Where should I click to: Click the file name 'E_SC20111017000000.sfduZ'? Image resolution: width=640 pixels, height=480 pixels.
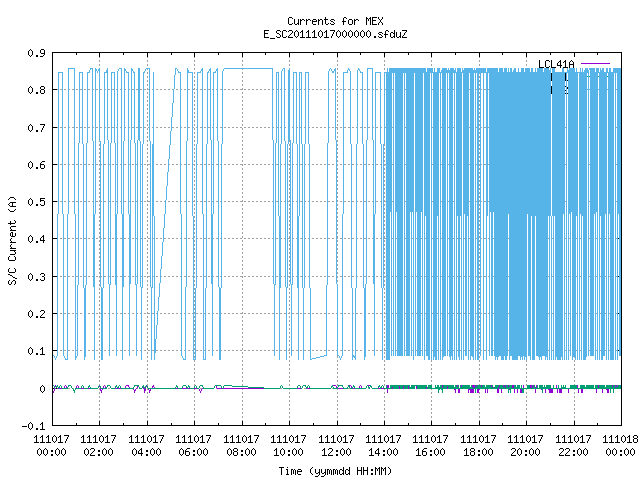click(335, 34)
